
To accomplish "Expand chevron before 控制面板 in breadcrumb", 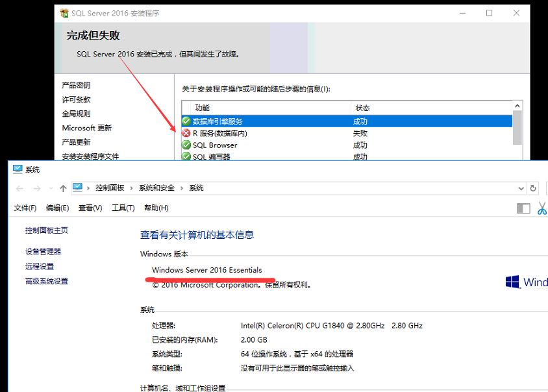I will (x=88, y=188).
